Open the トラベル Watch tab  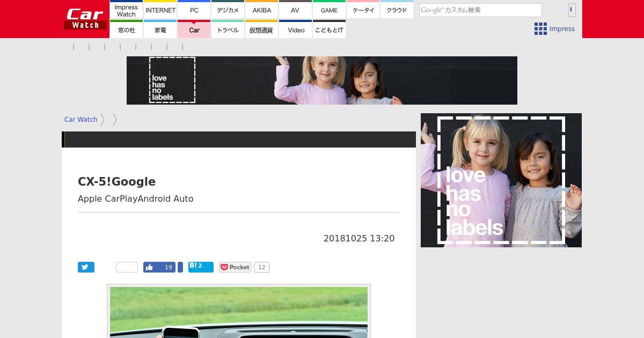click(228, 30)
